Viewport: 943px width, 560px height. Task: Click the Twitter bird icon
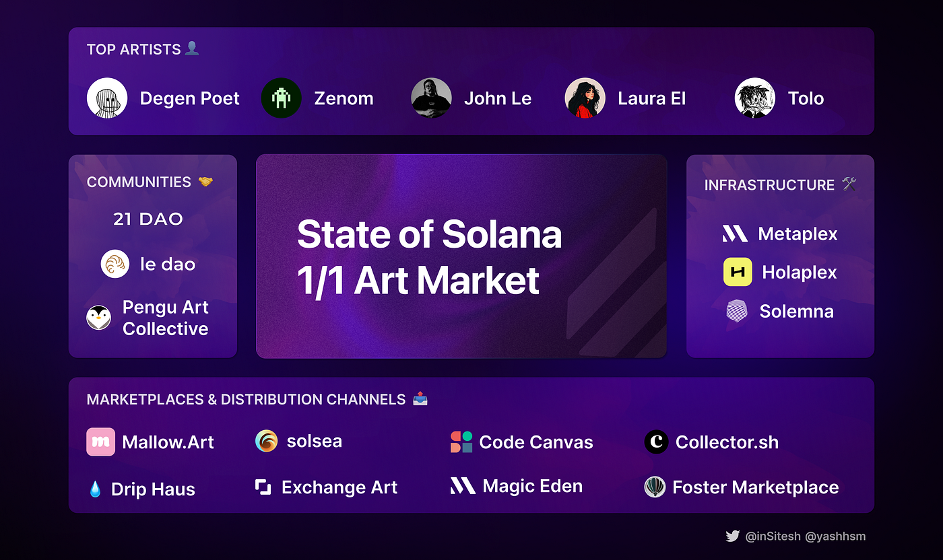(x=732, y=536)
